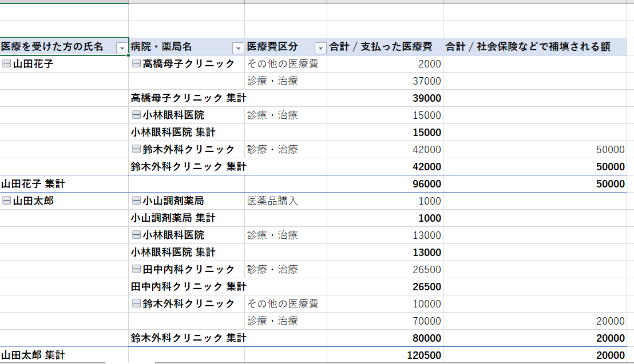The width and height of the screenshot is (634, 364).
Task: Collapse 小林眼科医院 under 山田花子
Action: (136, 115)
